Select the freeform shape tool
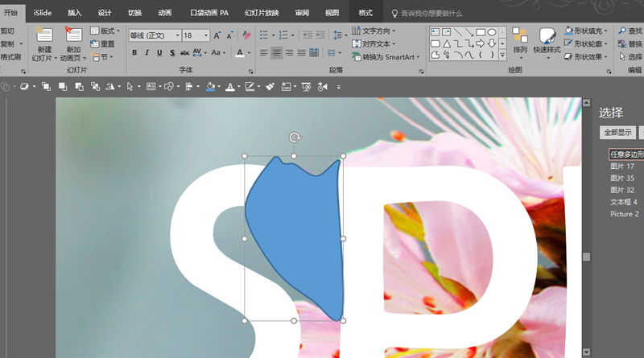 pyautogui.click(x=435, y=55)
